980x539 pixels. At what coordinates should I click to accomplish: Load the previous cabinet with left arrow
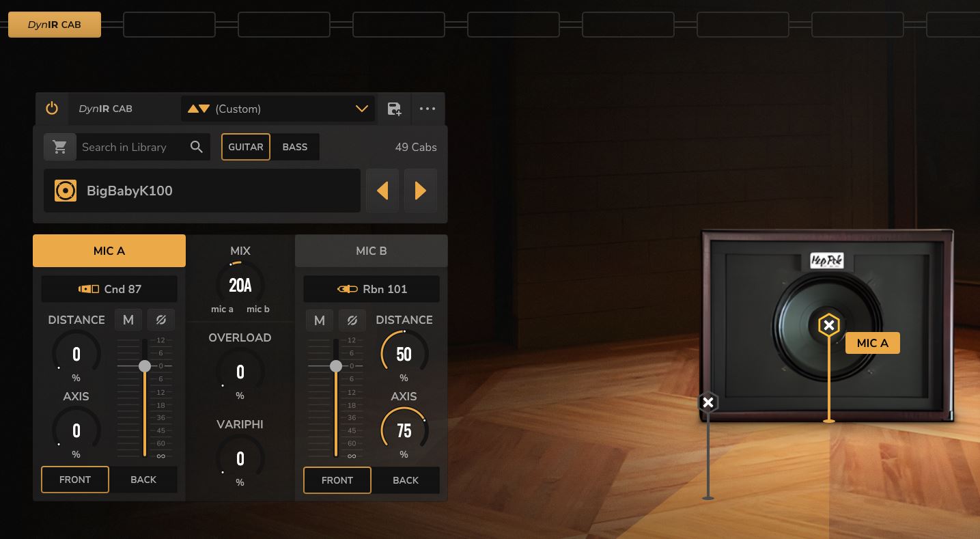[x=382, y=191]
